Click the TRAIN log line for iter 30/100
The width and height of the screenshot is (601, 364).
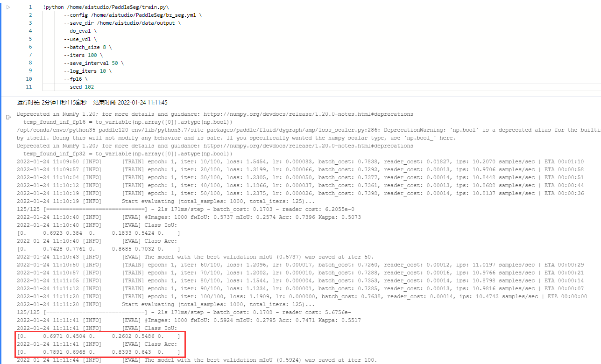[x=300, y=177]
